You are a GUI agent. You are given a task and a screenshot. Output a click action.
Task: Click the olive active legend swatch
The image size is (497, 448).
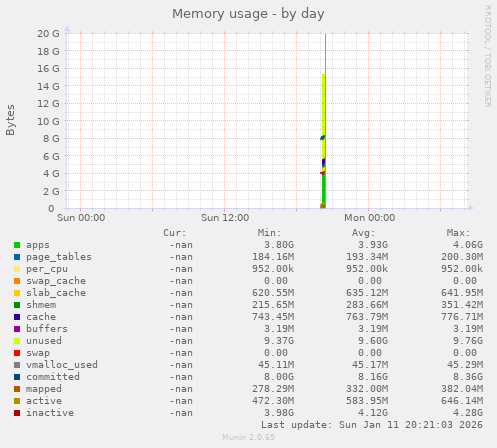click(x=17, y=401)
